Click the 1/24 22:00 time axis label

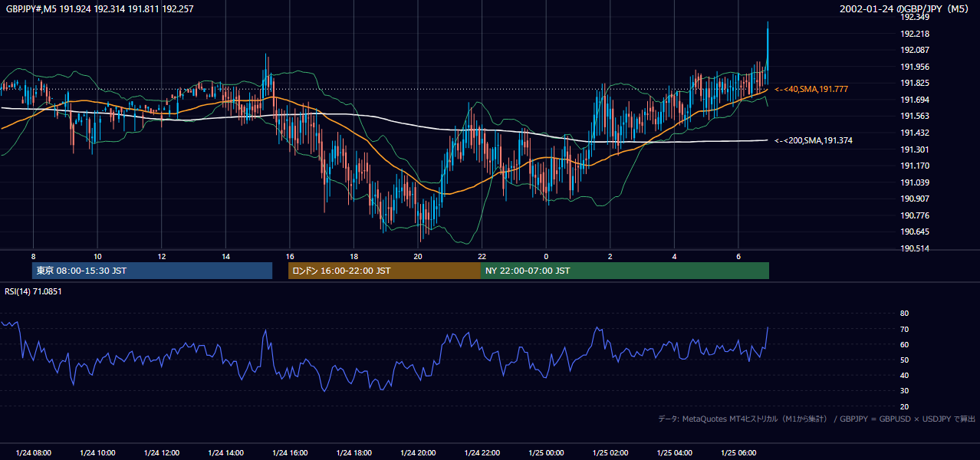[482, 453]
